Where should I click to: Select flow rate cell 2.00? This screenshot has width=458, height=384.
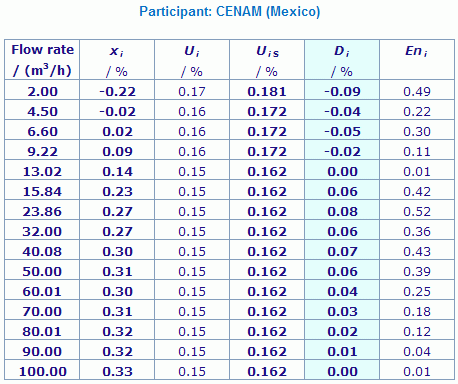coord(42,91)
